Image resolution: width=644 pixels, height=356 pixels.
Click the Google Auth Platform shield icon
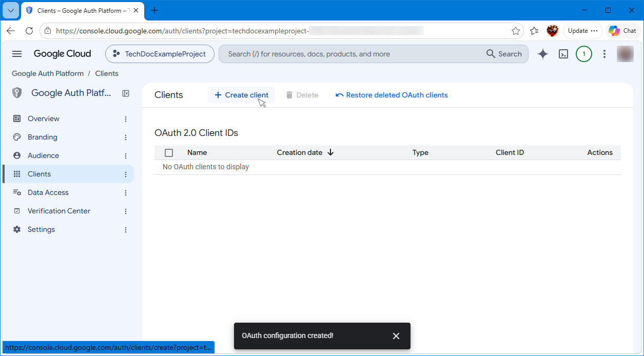[x=17, y=93]
